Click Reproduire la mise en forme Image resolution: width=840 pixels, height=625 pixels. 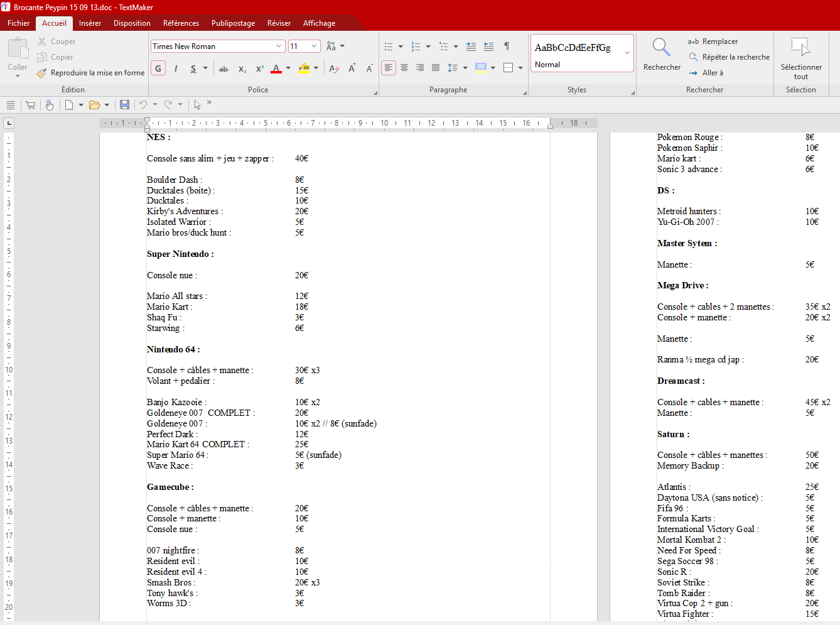click(x=90, y=73)
